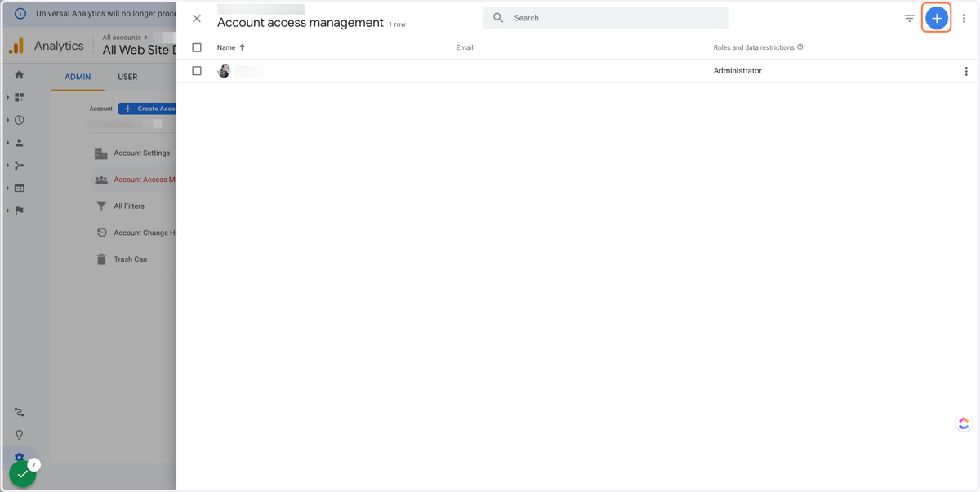Click the ClickUp floating icon
This screenshot has width=980, height=492.
(964, 423)
